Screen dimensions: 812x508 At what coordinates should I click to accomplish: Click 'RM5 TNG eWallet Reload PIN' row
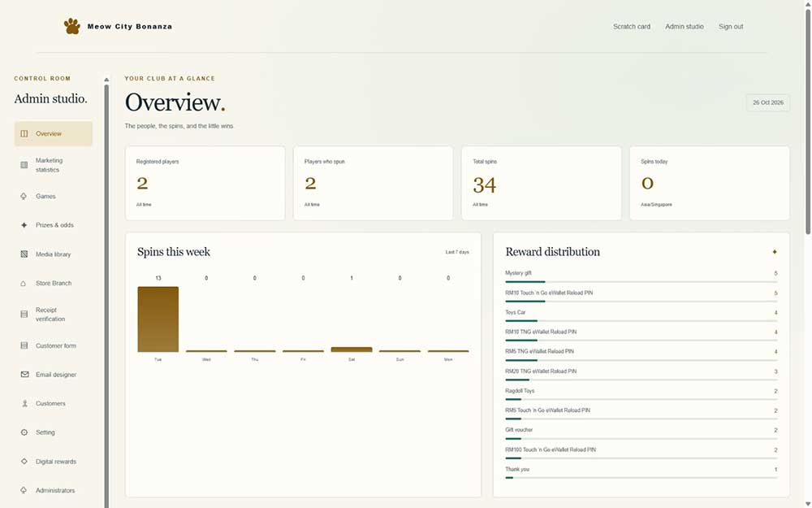point(641,355)
